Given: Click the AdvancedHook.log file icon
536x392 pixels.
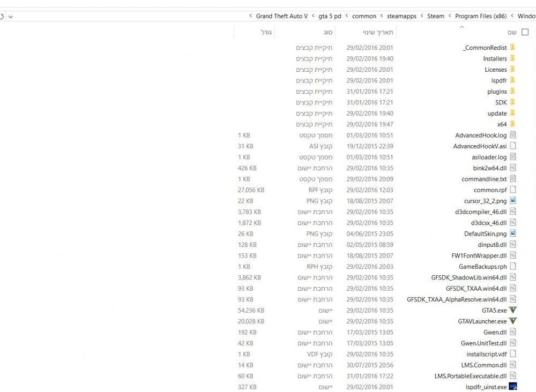Looking at the screenshot, I should [x=513, y=134].
